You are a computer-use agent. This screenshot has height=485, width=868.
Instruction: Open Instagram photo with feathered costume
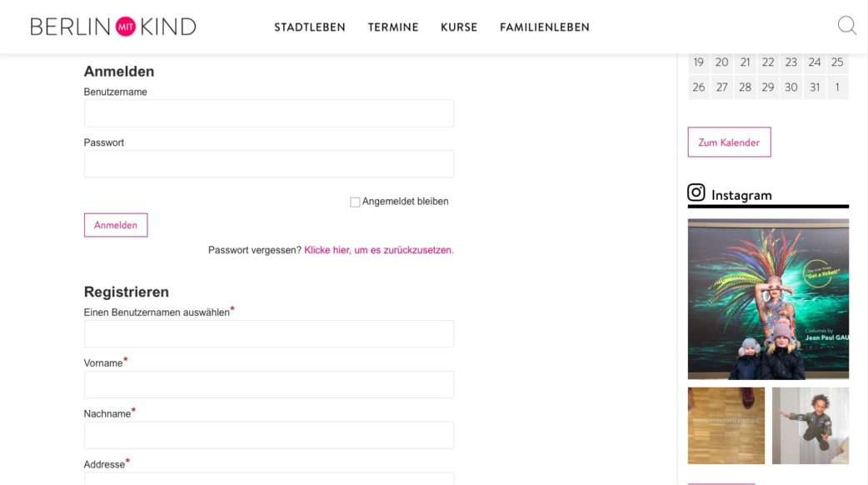pyautogui.click(x=768, y=299)
